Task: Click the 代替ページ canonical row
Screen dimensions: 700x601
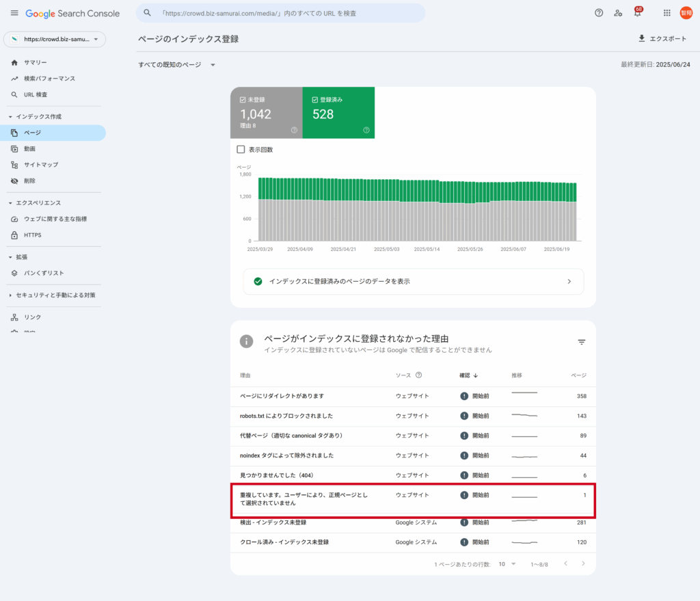Action: click(413, 436)
